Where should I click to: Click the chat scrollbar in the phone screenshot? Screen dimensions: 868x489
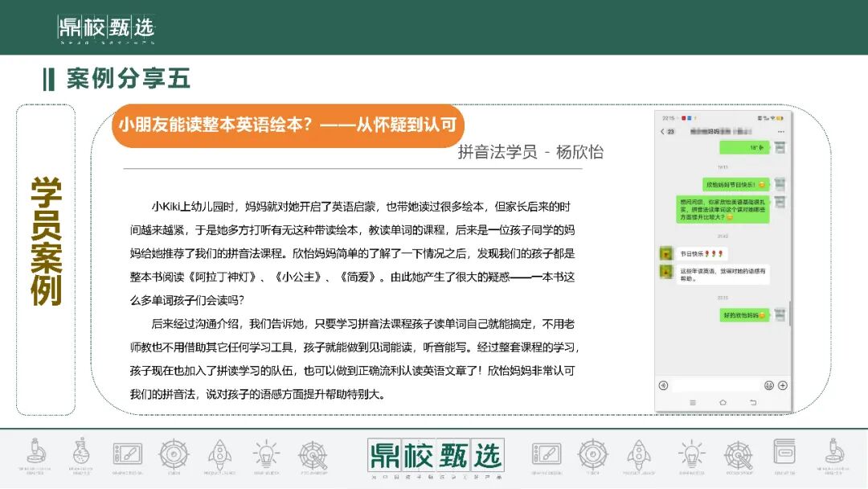[789, 313]
